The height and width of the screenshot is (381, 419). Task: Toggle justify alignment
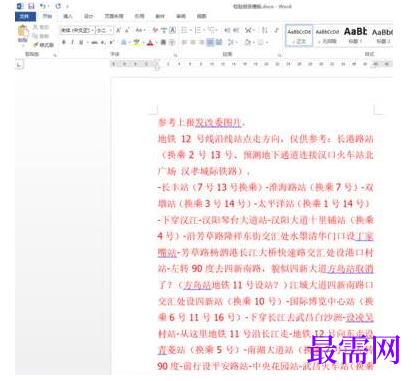pyautogui.click(x=210, y=42)
